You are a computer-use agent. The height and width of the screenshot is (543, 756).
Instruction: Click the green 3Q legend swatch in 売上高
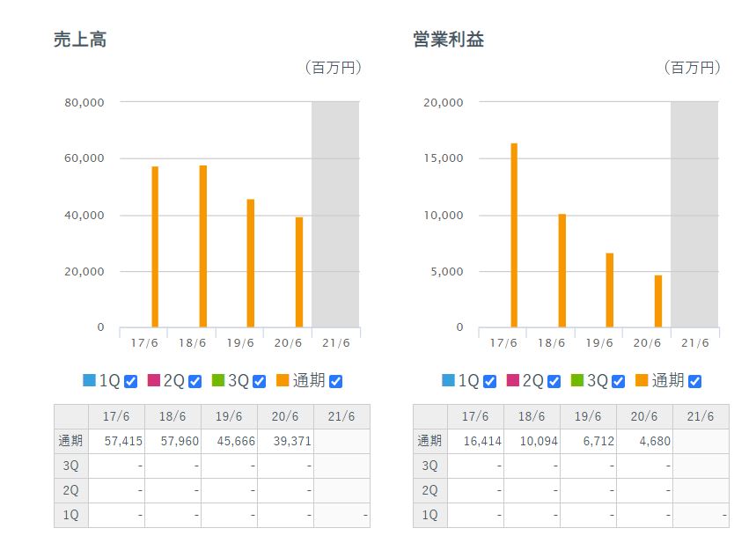coord(218,380)
